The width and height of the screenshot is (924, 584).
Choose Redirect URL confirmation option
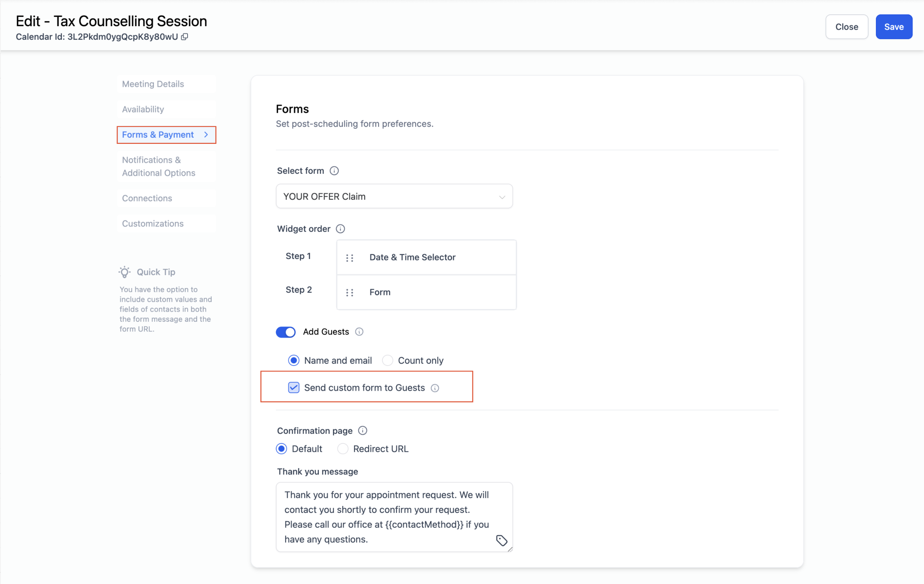342,448
